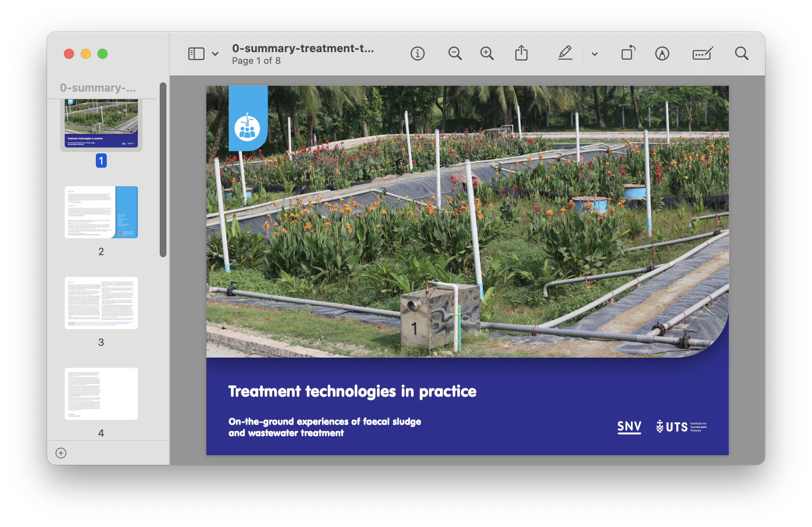Open the Inspector info panel
This screenshot has height=527, width=812.
417,54
